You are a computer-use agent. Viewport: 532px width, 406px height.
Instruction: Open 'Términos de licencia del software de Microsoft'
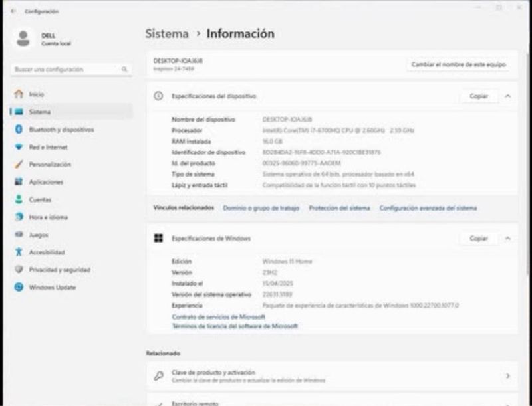pos(235,326)
